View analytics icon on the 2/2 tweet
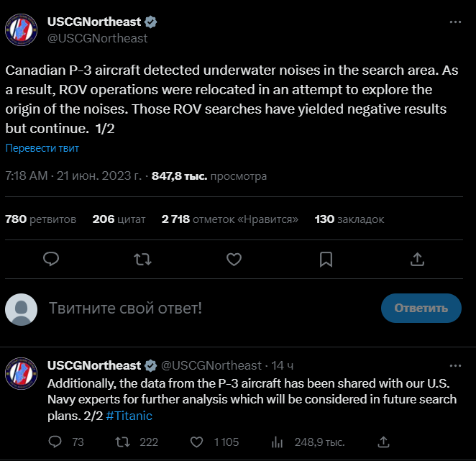 (275, 441)
